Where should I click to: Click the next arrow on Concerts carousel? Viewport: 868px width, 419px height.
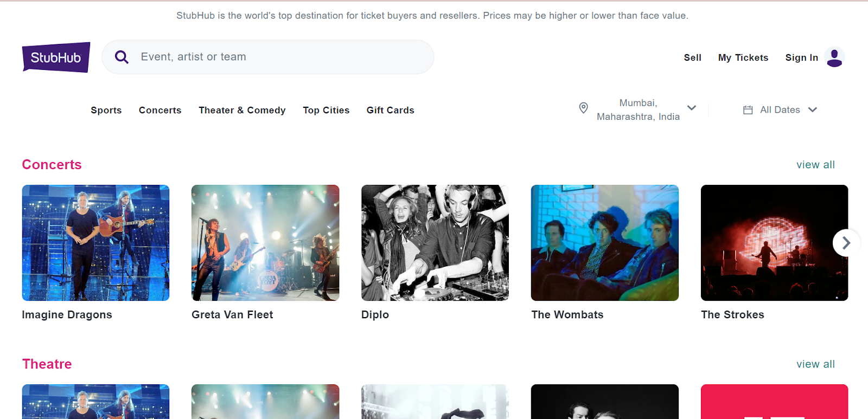[x=845, y=243]
